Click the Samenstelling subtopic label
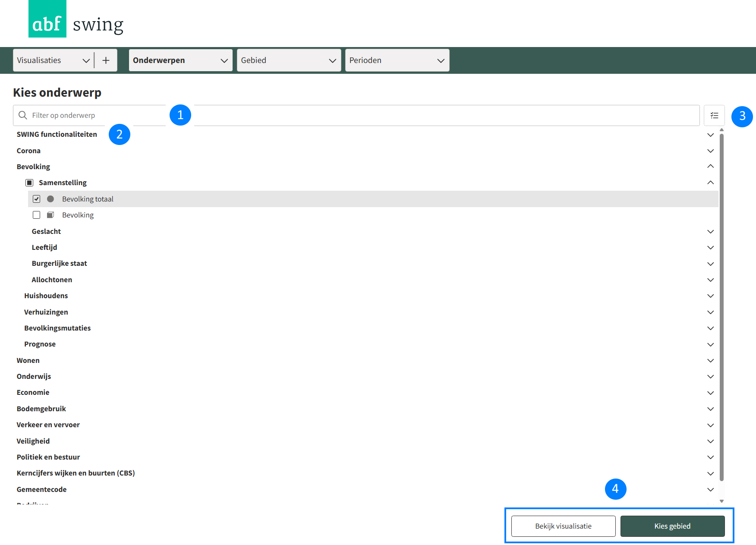 coord(63,183)
